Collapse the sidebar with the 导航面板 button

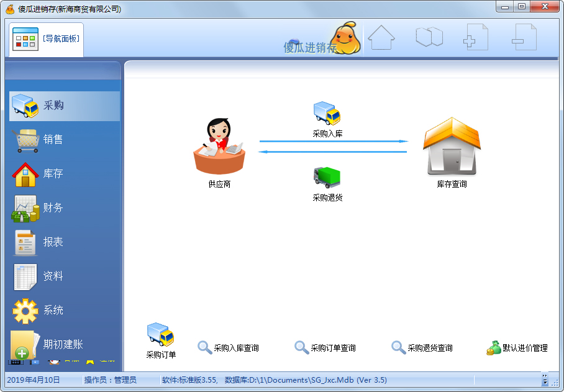45,39
